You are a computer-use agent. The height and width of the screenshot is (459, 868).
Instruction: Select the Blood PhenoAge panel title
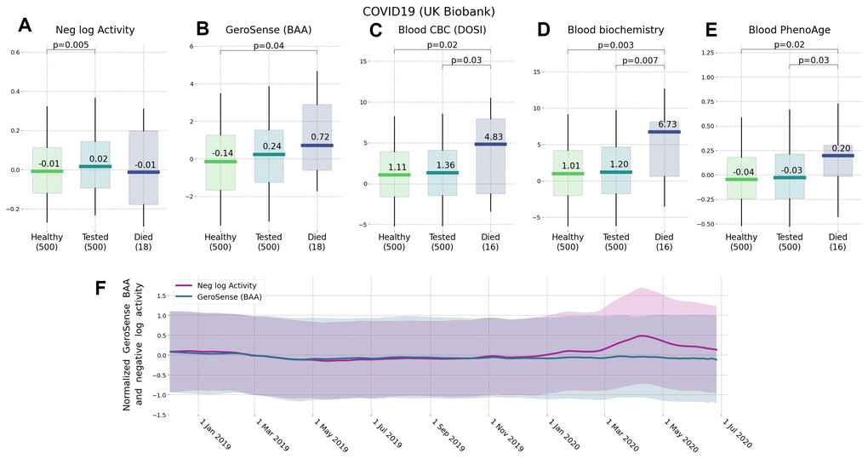tap(789, 31)
